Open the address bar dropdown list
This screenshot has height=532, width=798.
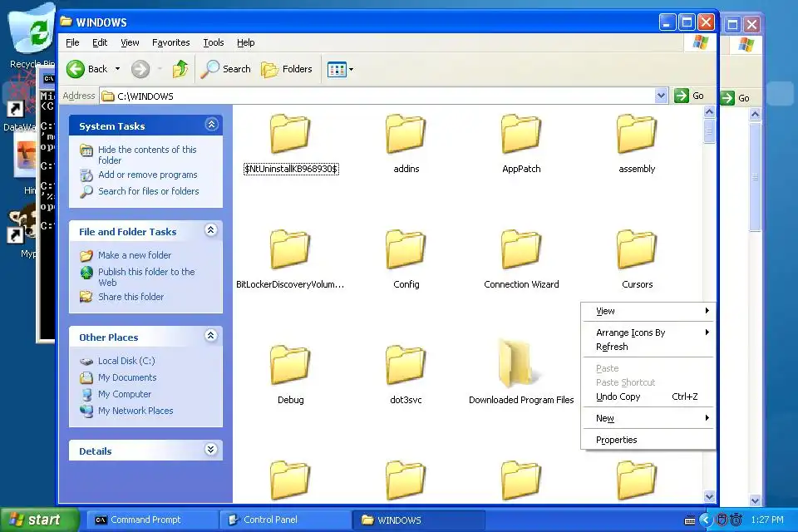click(x=661, y=96)
